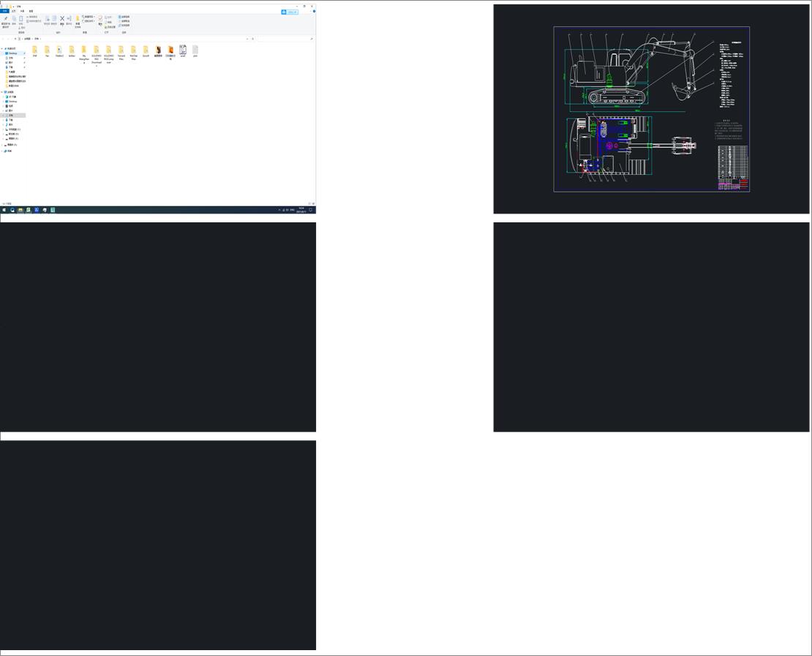Click Copy to in the ribbon
Viewport: 812px width, 656px height.
point(54,20)
